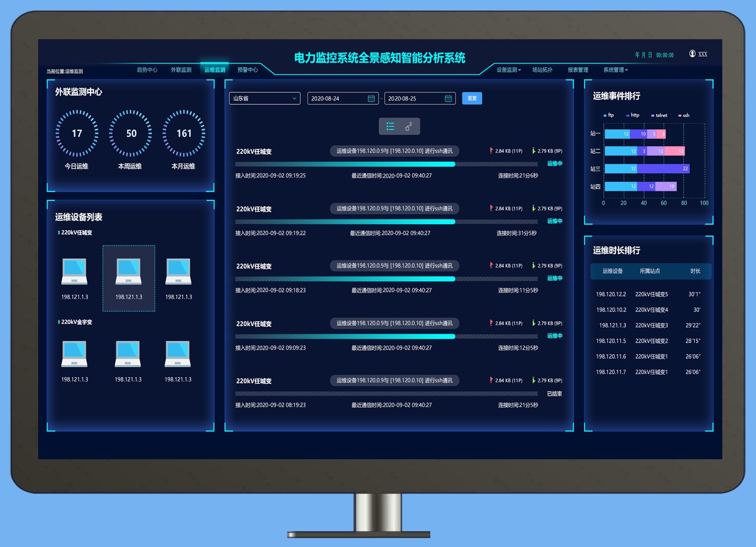Expand the 设备监测 menu

(x=509, y=70)
